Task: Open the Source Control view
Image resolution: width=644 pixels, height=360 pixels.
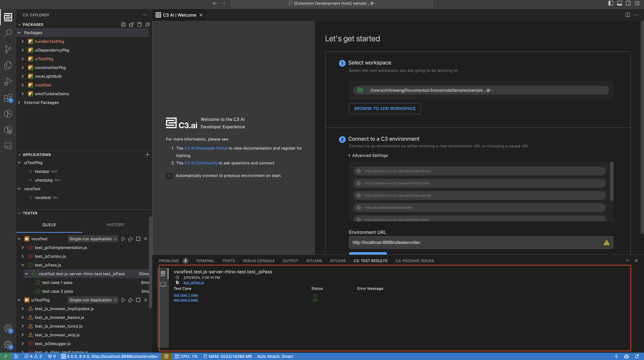Action: [8, 49]
